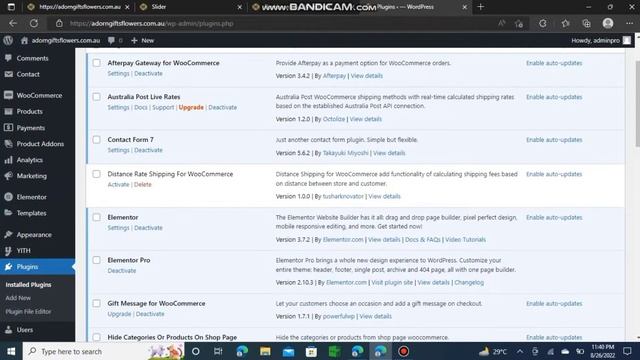Screen dimensions: 640x360
Task: Deactivate Afterpay Gateway for WooCommerce
Action: click(x=148, y=73)
